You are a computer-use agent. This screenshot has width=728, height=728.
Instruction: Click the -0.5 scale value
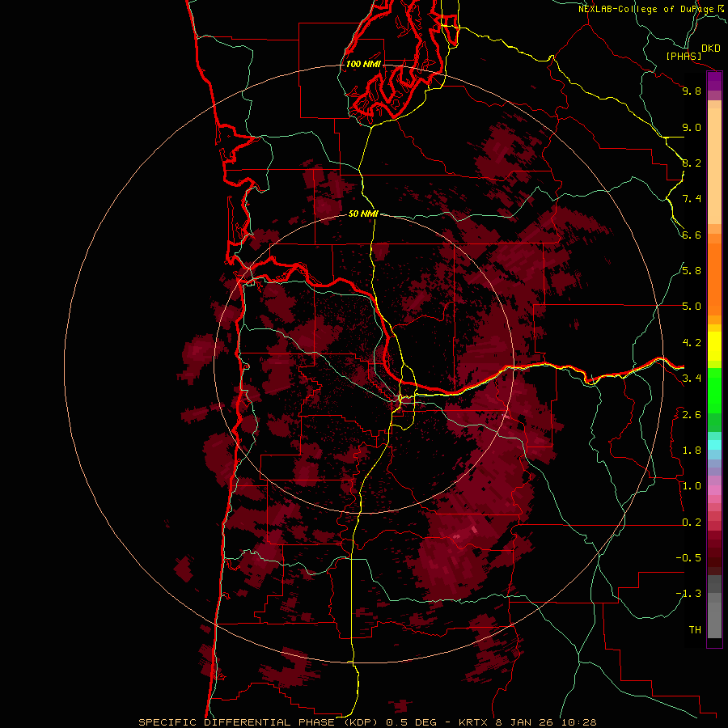[688, 558]
